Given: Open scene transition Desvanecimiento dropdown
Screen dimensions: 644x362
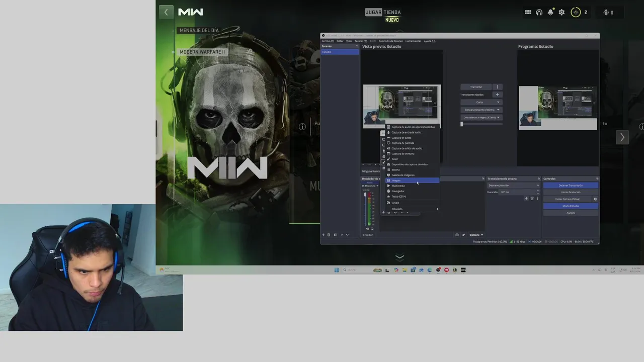Looking at the screenshot, I should [x=514, y=186].
